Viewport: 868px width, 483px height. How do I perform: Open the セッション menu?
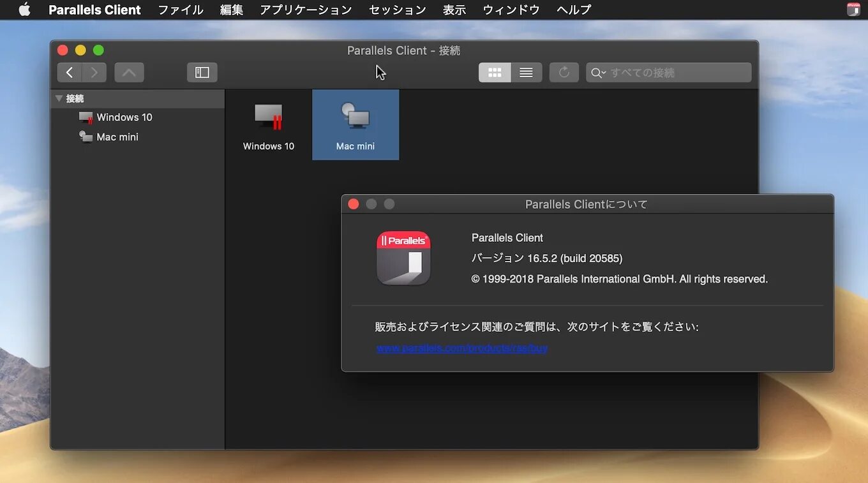(x=398, y=10)
